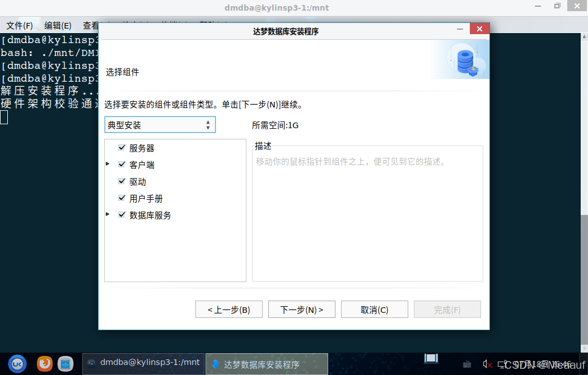Click the 达梦数据库安装程序 dialog title
This screenshot has height=375, width=588.
(286, 31)
